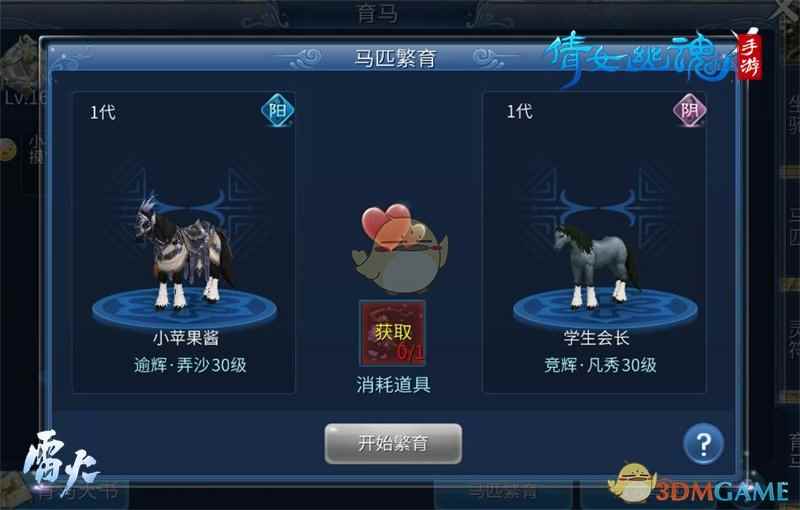
Task: Click the 阳 (yang) diamond badge
Action: tap(278, 110)
